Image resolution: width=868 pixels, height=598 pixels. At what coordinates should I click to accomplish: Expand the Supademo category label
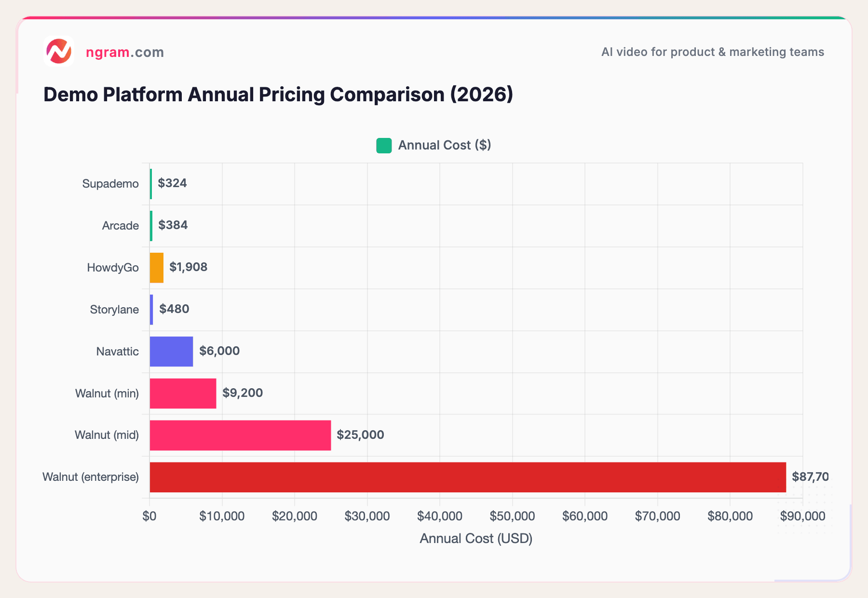(110, 183)
